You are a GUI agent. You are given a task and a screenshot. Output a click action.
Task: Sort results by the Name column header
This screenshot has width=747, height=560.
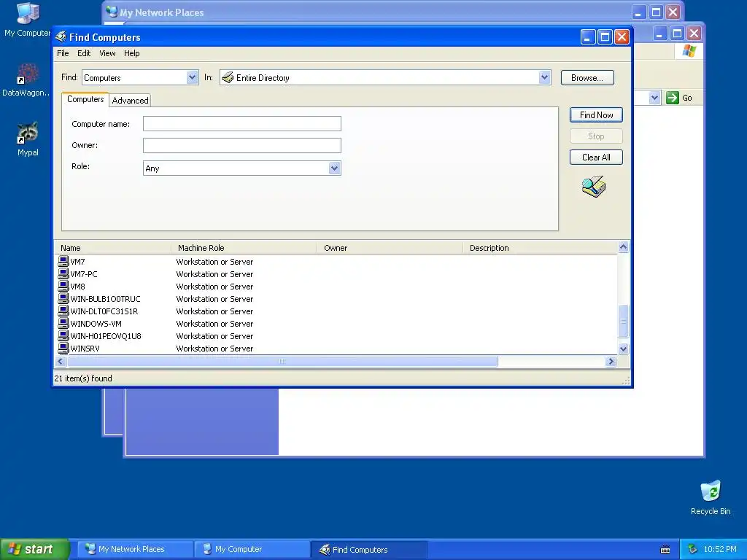click(113, 248)
